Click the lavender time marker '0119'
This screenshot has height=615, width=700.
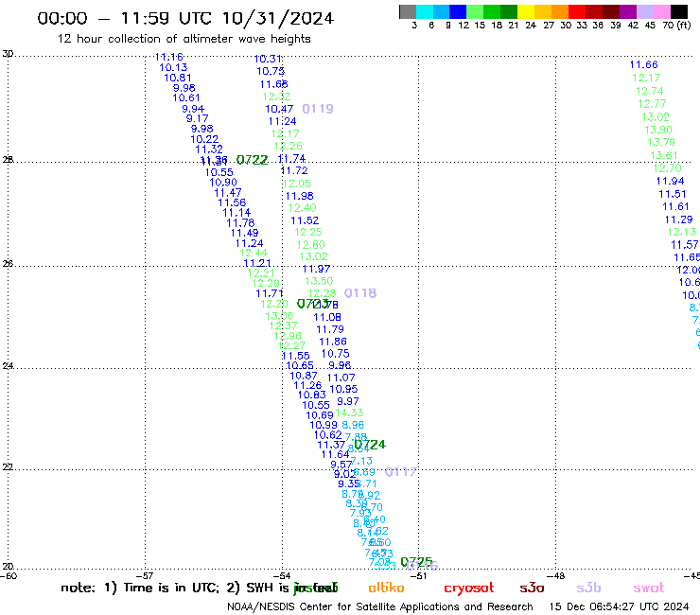318,109
